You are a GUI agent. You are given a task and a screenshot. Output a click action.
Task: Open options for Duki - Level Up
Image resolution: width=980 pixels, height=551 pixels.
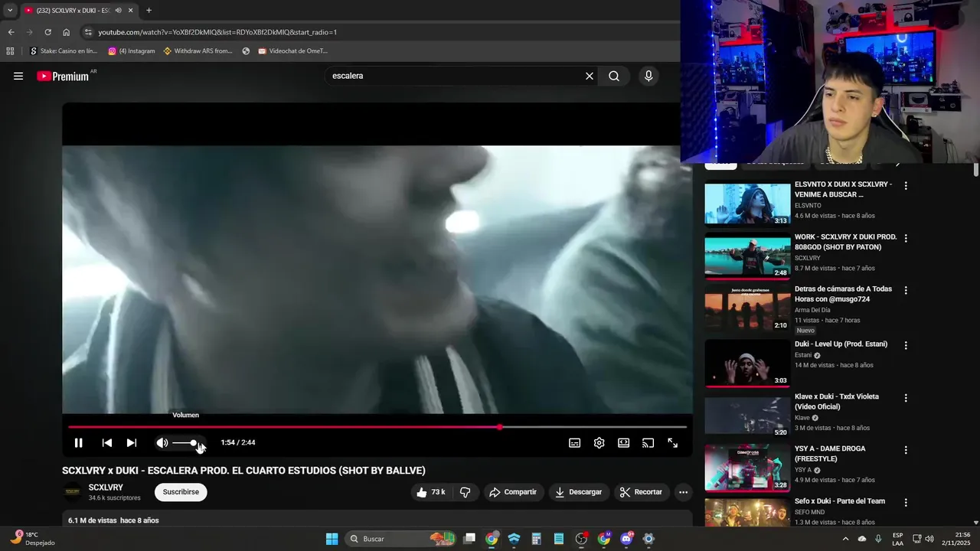coord(906,345)
